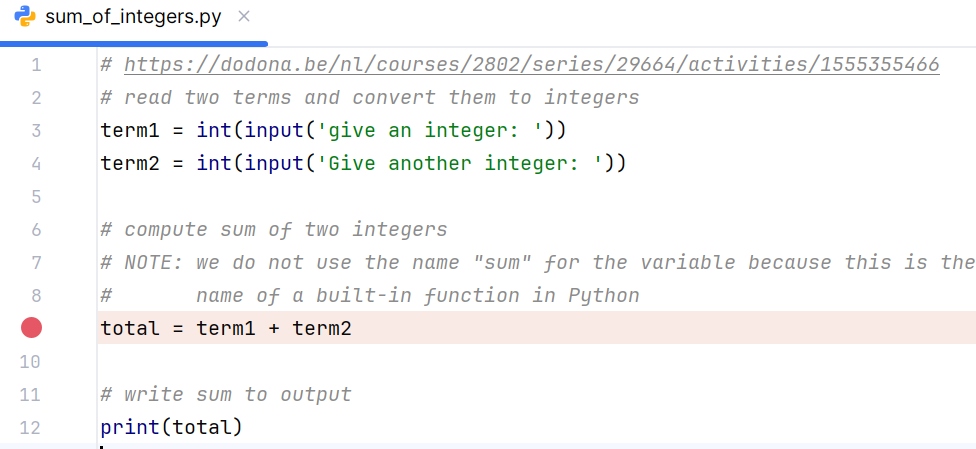The image size is (976, 449).
Task: Click line number 7 in the gutter
Action: [36, 262]
